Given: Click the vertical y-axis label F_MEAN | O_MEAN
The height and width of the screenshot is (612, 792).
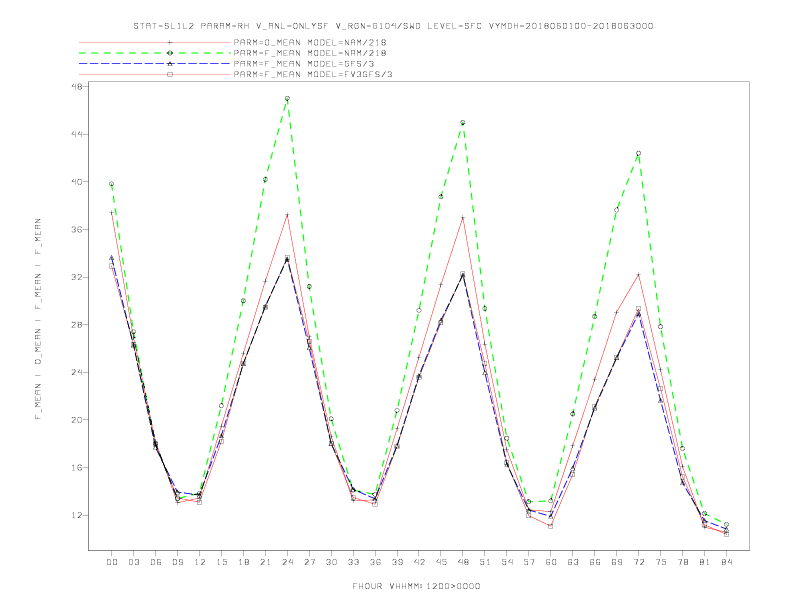Looking at the screenshot, I should click(x=38, y=319).
